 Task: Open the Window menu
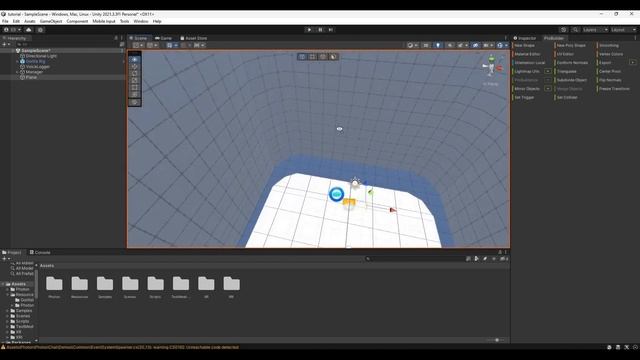coord(141,21)
